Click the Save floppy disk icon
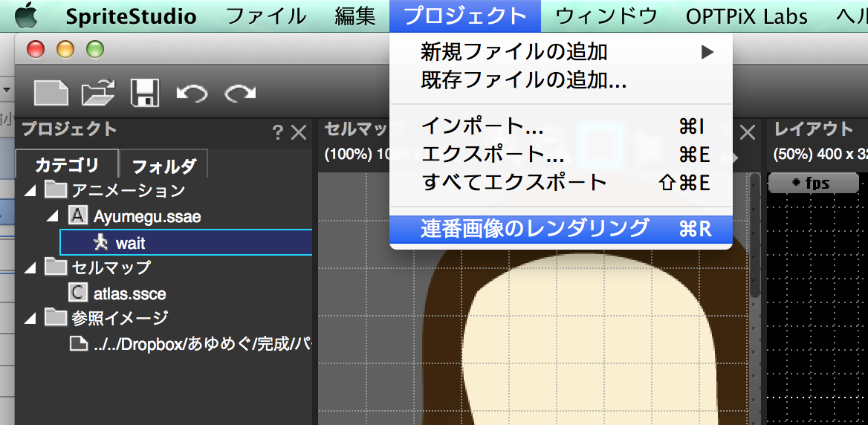 (144, 92)
